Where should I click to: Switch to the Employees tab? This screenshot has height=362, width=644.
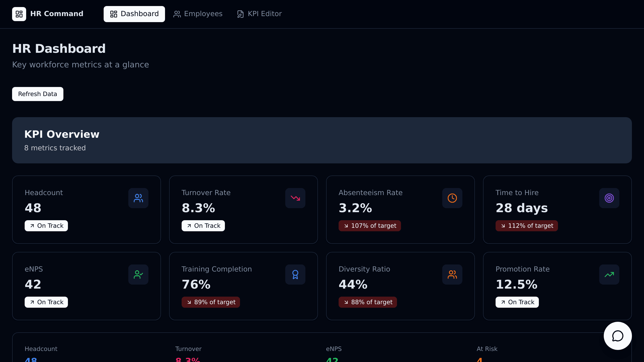click(198, 14)
